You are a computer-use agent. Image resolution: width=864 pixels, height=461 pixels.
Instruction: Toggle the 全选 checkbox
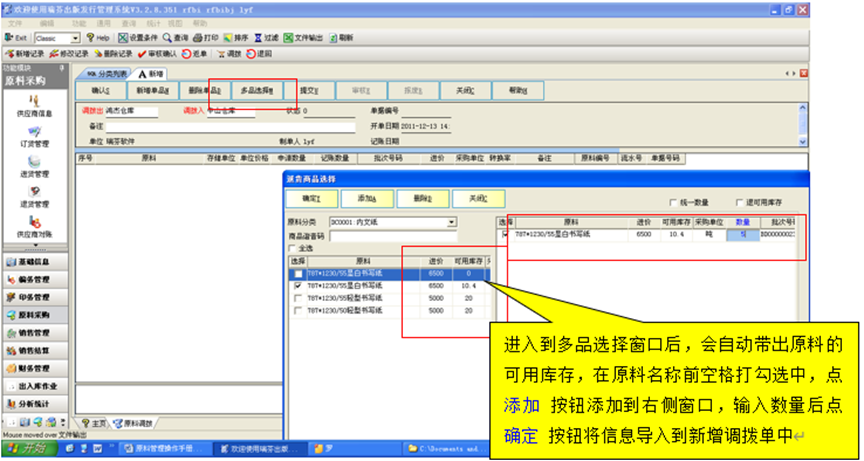292,248
